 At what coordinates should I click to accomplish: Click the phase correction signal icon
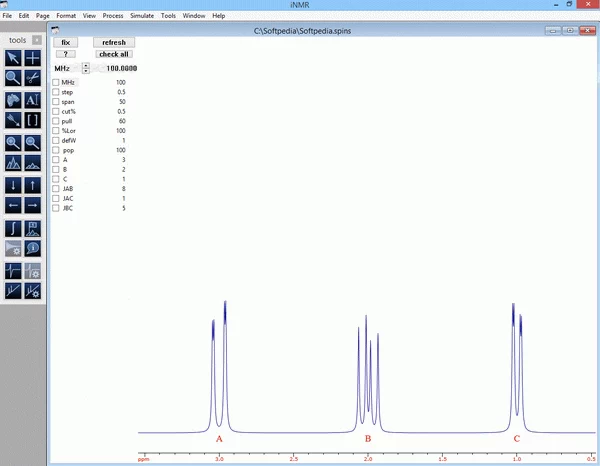point(13,271)
